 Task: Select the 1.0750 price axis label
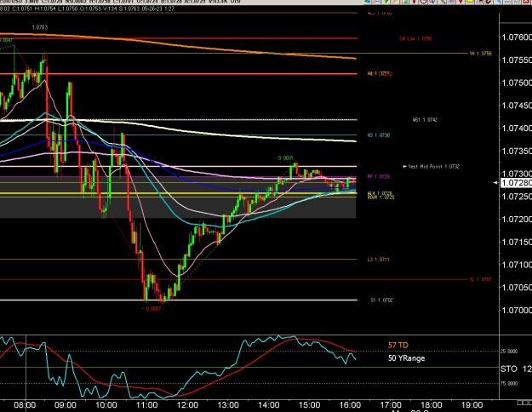[517, 83]
